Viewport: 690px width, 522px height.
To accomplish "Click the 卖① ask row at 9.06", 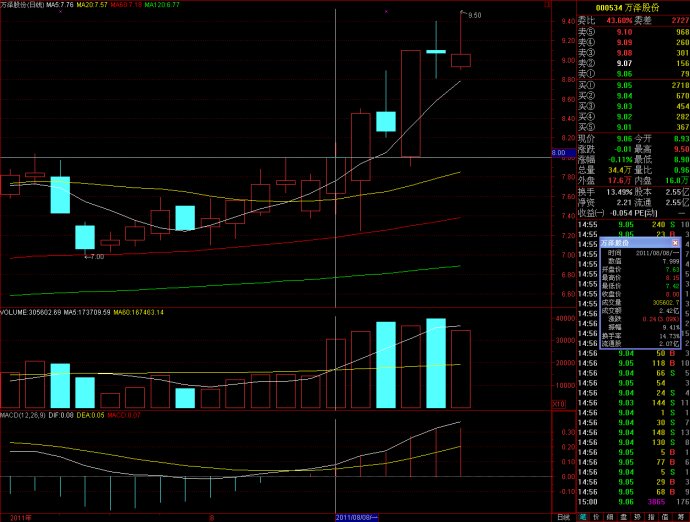I will click(x=633, y=74).
